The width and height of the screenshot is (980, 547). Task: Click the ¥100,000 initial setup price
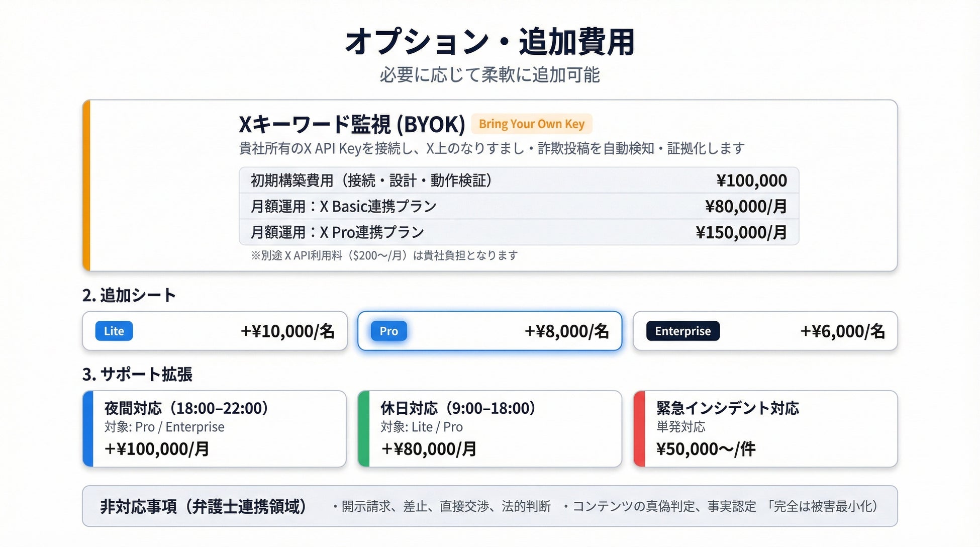point(751,180)
